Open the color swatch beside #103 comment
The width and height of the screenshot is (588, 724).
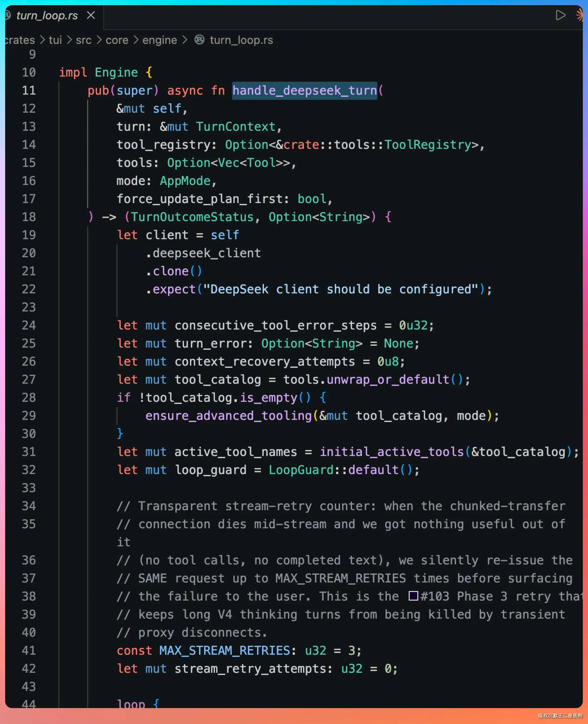coord(413,596)
